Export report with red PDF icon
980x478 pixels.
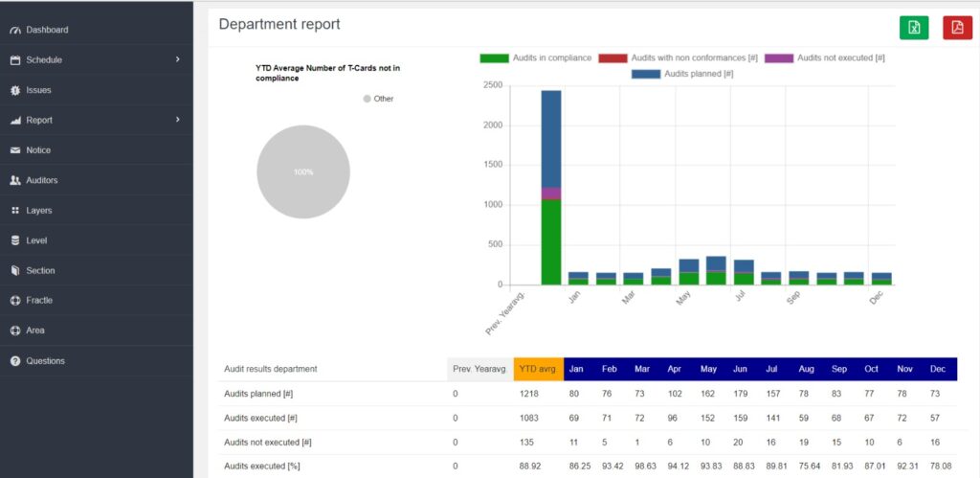(x=957, y=28)
